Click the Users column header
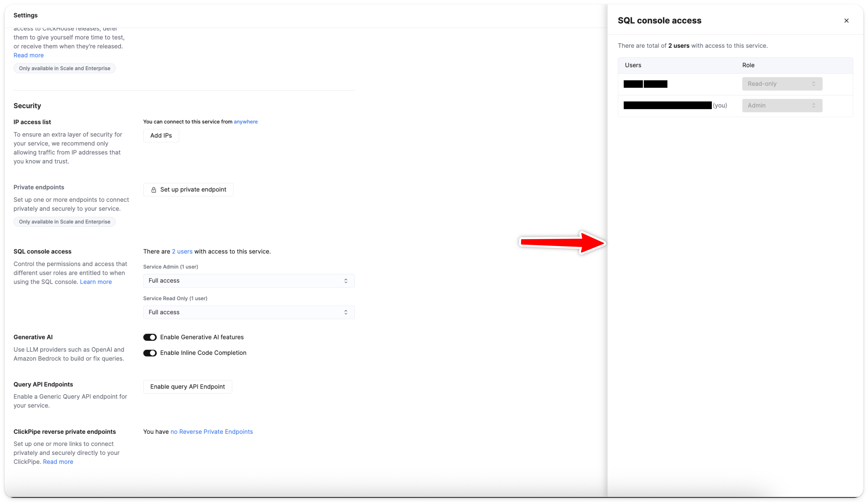Screen dimensions: 868x502 (x=633, y=65)
